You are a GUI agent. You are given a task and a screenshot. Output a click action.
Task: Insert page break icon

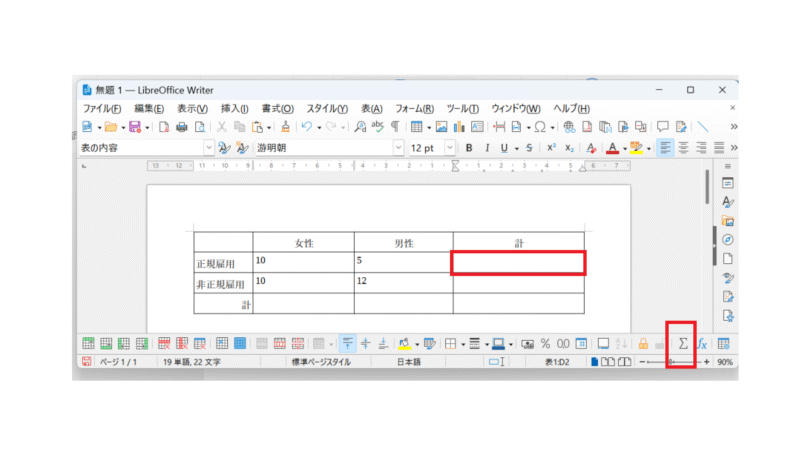click(499, 127)
